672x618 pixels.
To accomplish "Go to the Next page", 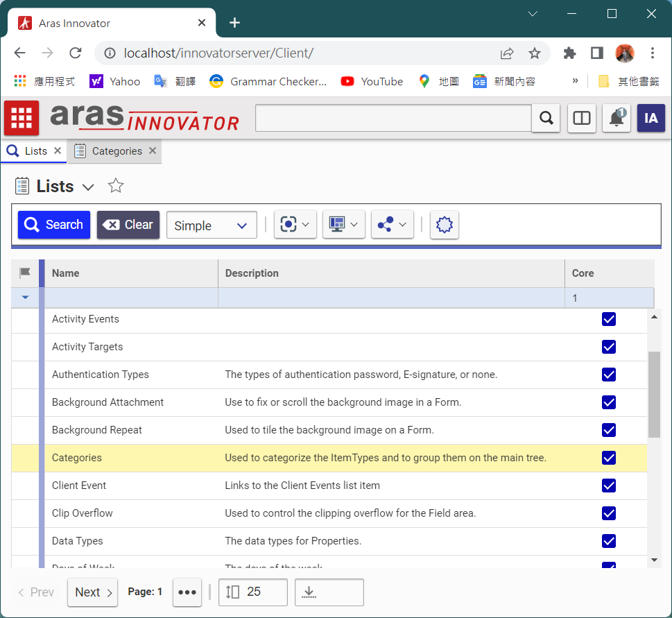I will click(92, 592).
